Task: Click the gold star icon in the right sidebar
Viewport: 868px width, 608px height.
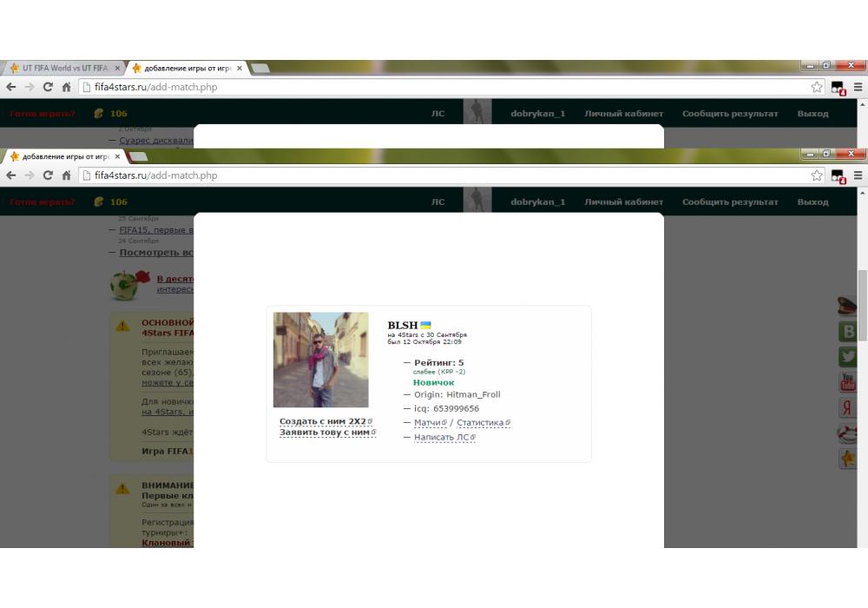Action: pos(848,459)
